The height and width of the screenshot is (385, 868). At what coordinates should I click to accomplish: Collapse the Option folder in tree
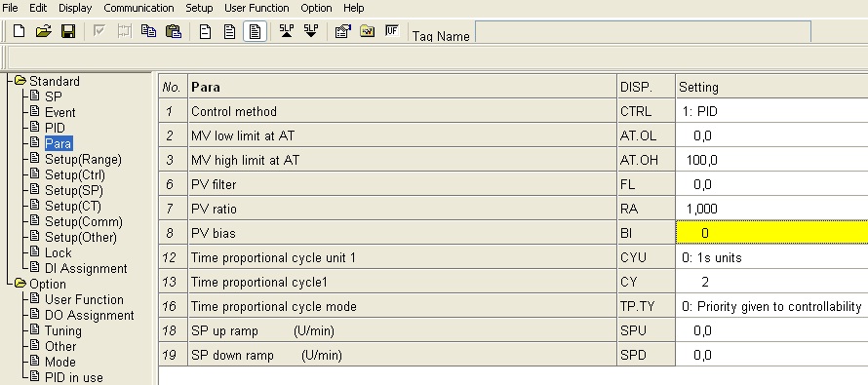[x=20, y=284]
